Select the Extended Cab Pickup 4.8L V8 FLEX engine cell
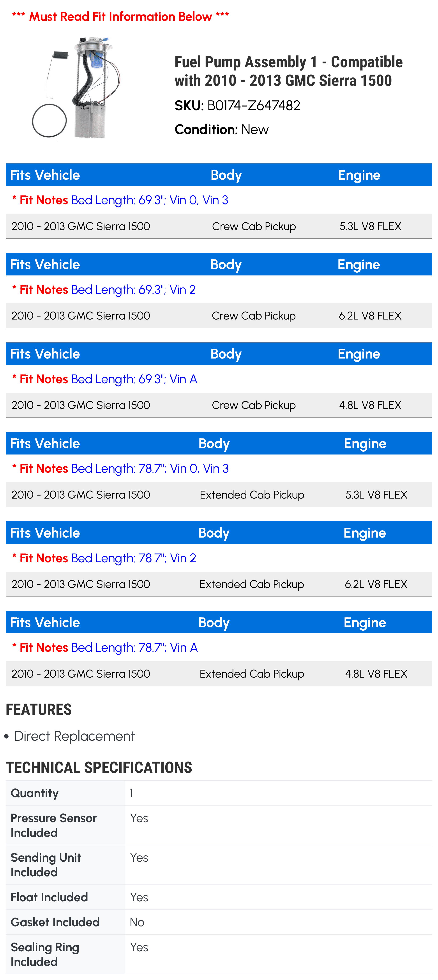Viewport: 438px width, 980px height. pos(376,674)
